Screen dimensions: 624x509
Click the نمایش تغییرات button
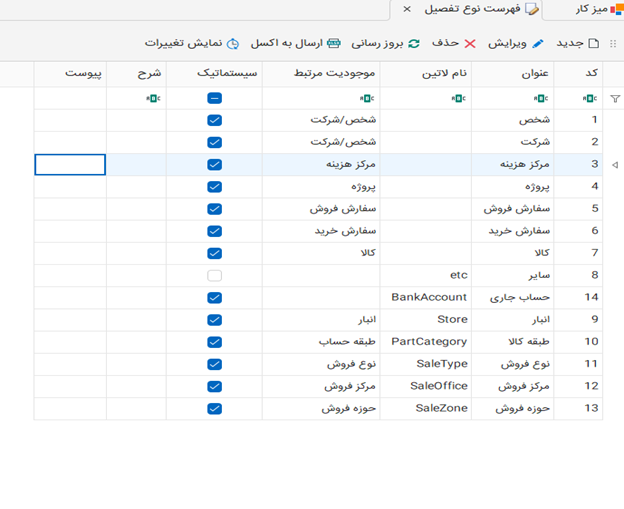192,43
